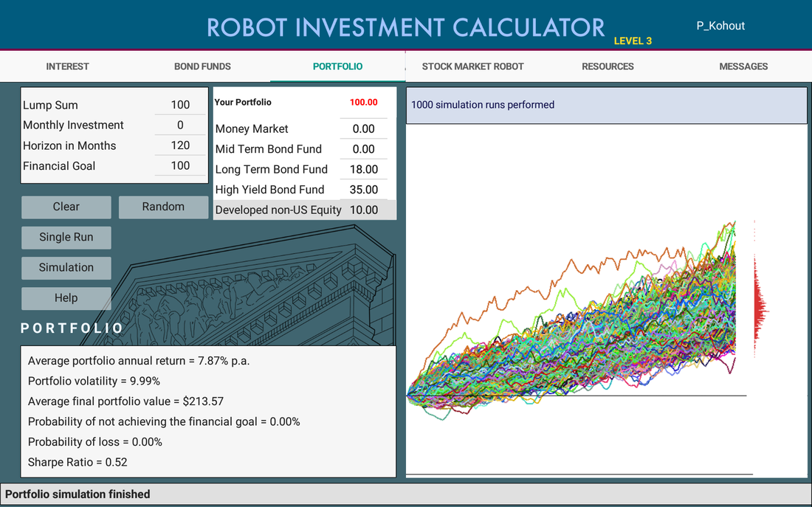Open the Stock Market Robot tab
Screen dimensions: 812x507
click(472, 66)
